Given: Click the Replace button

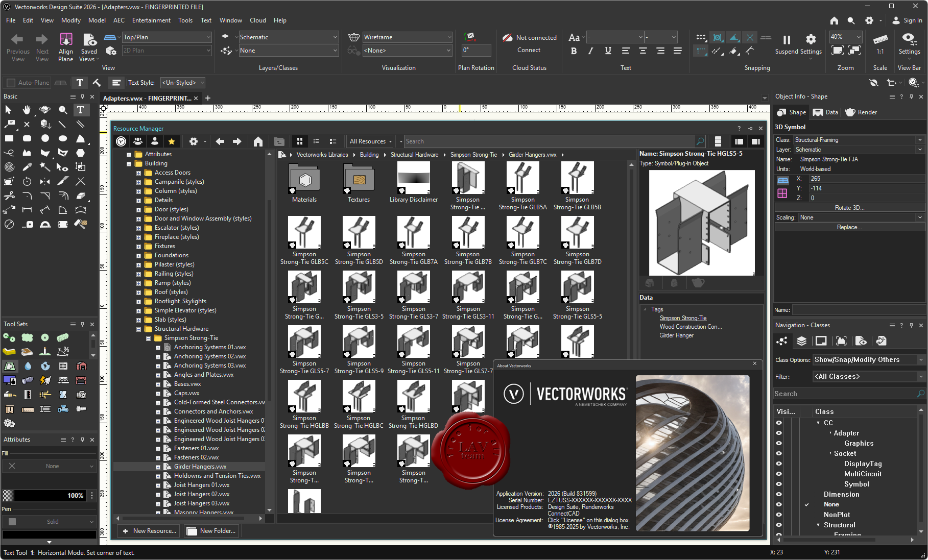Looking at the screenshot, I should (849, 227).
